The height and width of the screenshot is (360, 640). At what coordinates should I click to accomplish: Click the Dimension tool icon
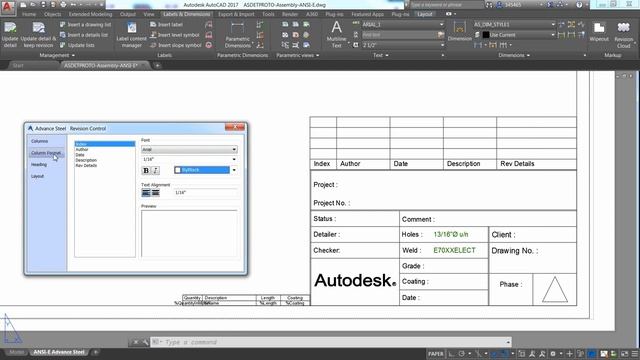[460, 31]
